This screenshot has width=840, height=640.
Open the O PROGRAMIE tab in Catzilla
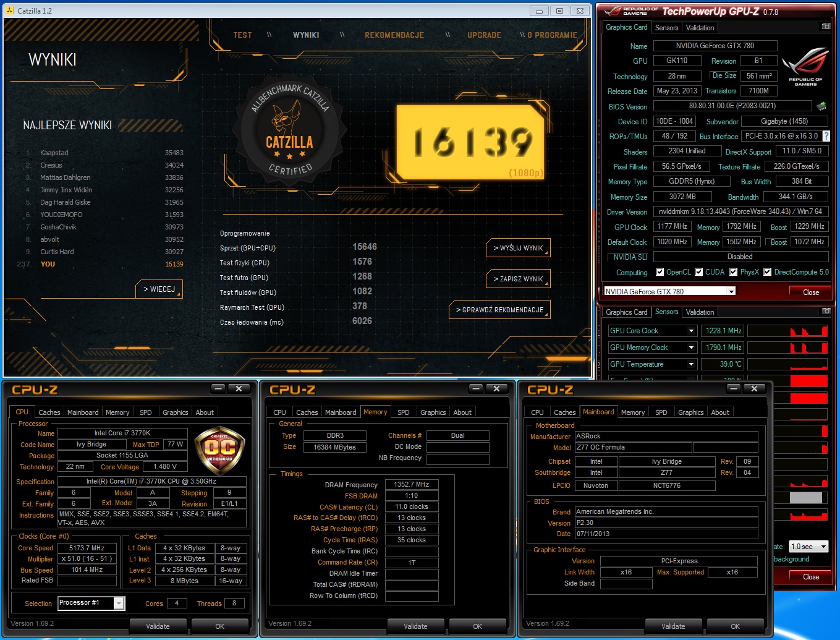[552, 35]
